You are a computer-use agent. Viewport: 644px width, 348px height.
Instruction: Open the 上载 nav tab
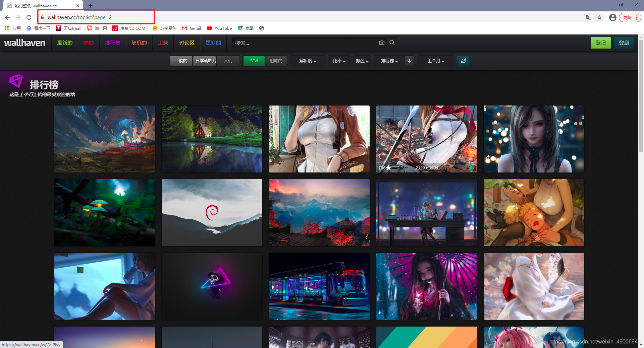pyautogui.click(x=163, y=43)
